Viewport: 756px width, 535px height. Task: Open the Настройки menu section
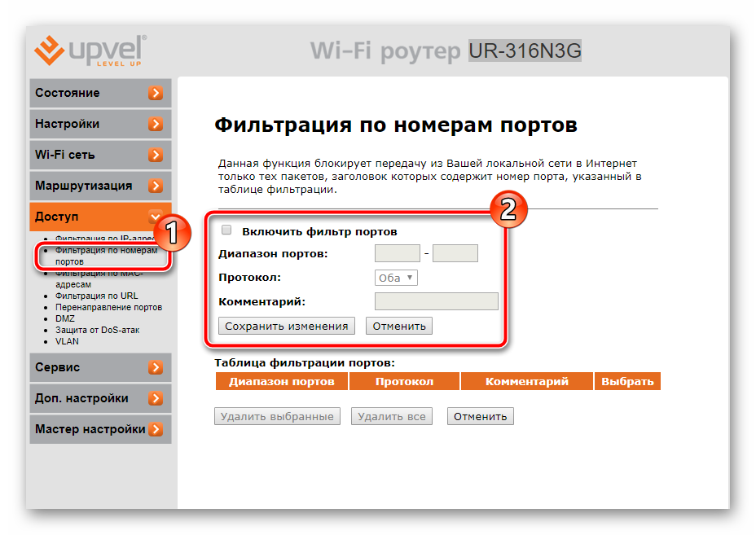click(x=100, y=124)
